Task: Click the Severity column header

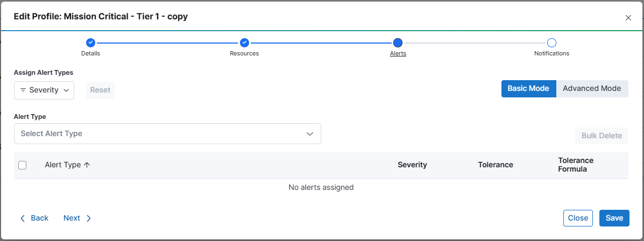Action: (412, 165)
